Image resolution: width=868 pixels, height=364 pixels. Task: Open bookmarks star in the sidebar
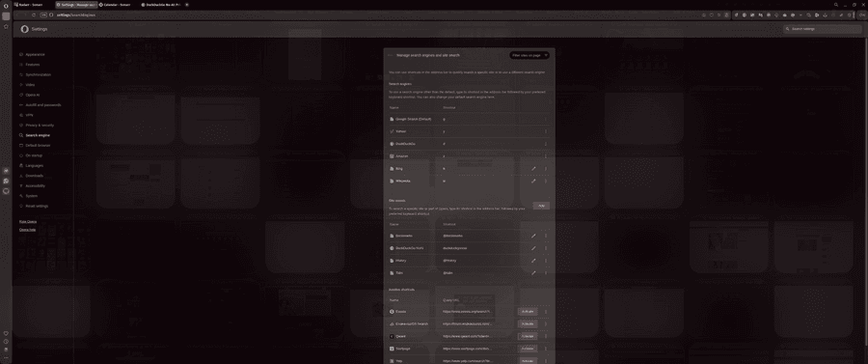pos(6,26)
